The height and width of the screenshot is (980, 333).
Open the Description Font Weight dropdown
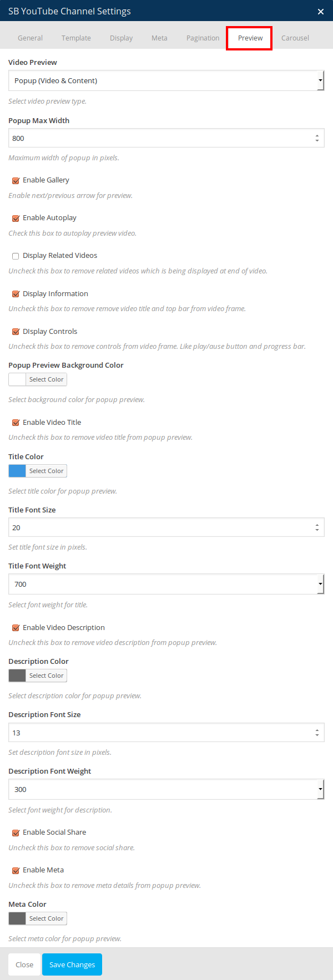coord(166,789)
